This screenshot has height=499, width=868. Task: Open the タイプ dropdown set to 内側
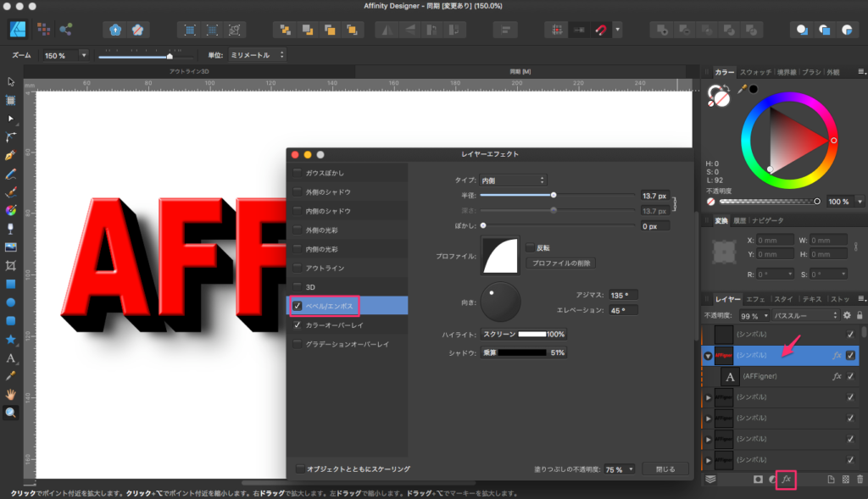point(514,180)
